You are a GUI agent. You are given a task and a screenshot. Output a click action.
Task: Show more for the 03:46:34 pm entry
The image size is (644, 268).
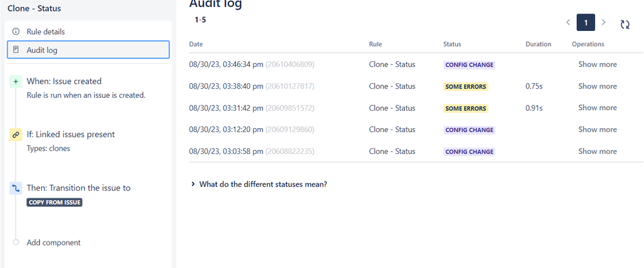click(x=597, y=64)
